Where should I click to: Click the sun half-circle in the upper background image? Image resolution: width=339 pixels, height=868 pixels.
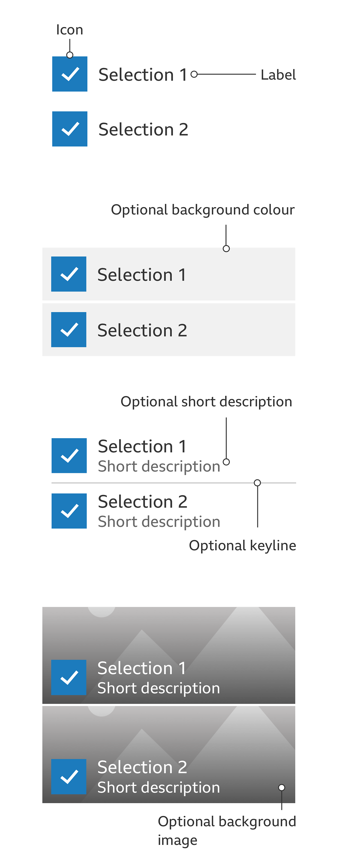coord(101,611)
